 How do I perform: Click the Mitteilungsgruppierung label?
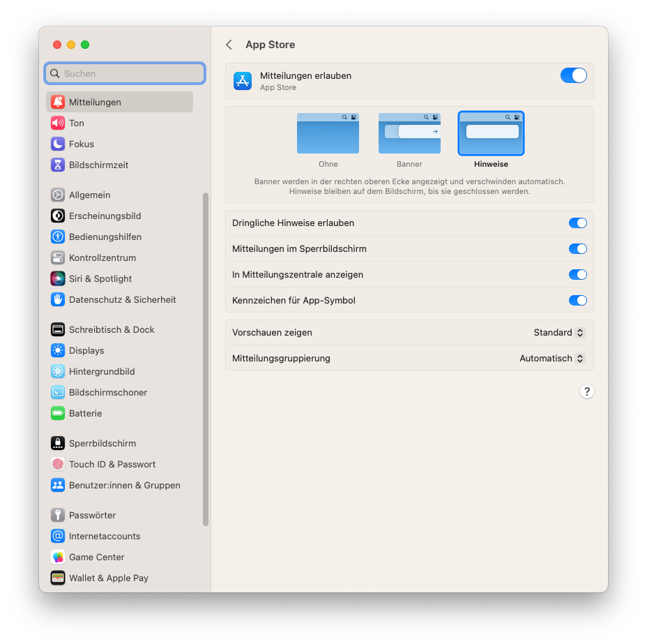(x=281, y=359)
